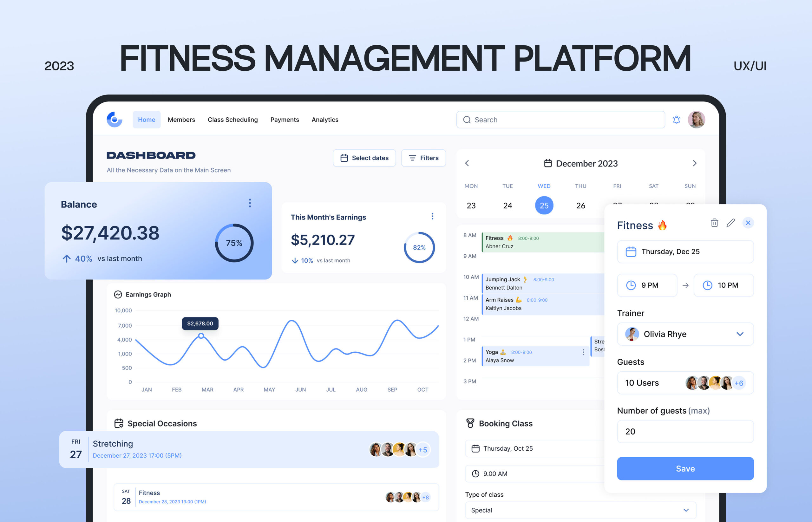Screen dimensions: 812x522
Task: Click the Earnings Graph icon
Action: click(x=118, y=294)
